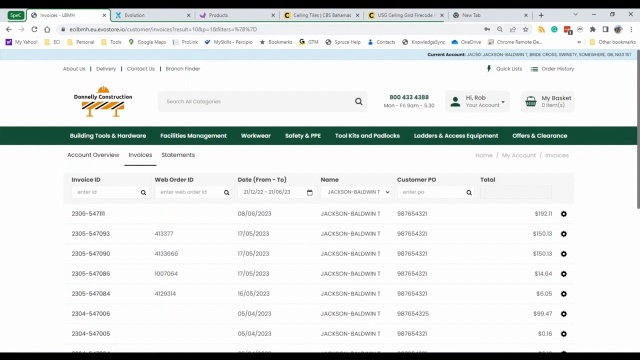Click the Contact Us link
The height and width of the screenshot is (360, 640).
pos(141,69)
